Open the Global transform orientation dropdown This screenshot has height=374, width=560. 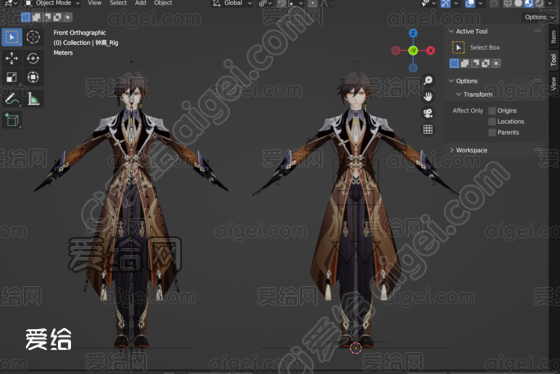tap(232, 3)
